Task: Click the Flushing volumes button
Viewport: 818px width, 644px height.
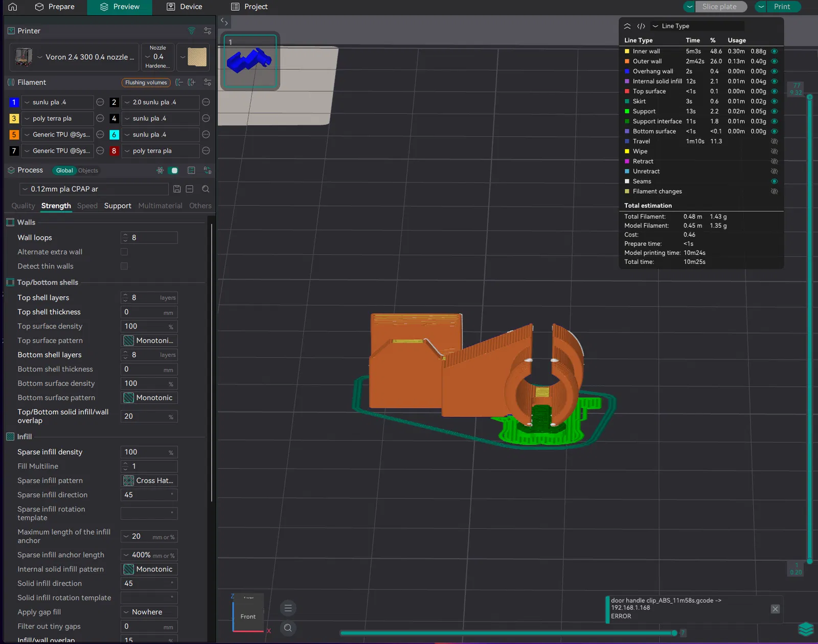Action: (146, 82)
